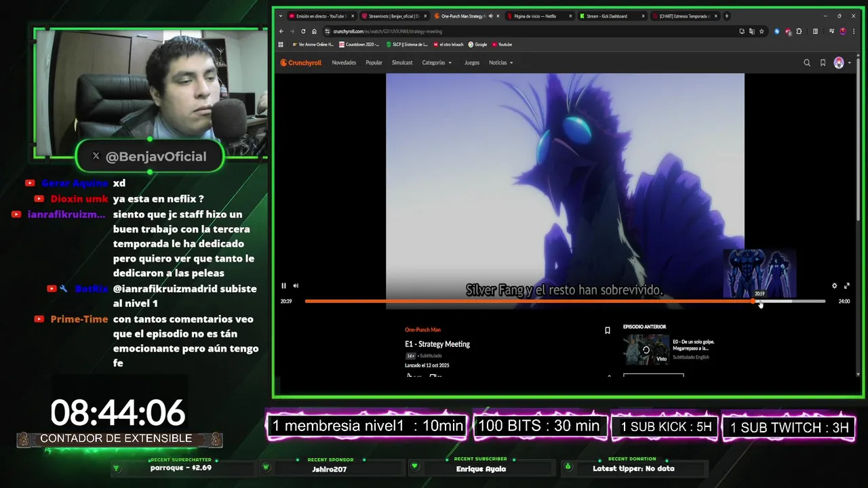Screen dimensions: 868x488
Task: Open the browser tab search dropdown
Action: (x=281, y=16)
